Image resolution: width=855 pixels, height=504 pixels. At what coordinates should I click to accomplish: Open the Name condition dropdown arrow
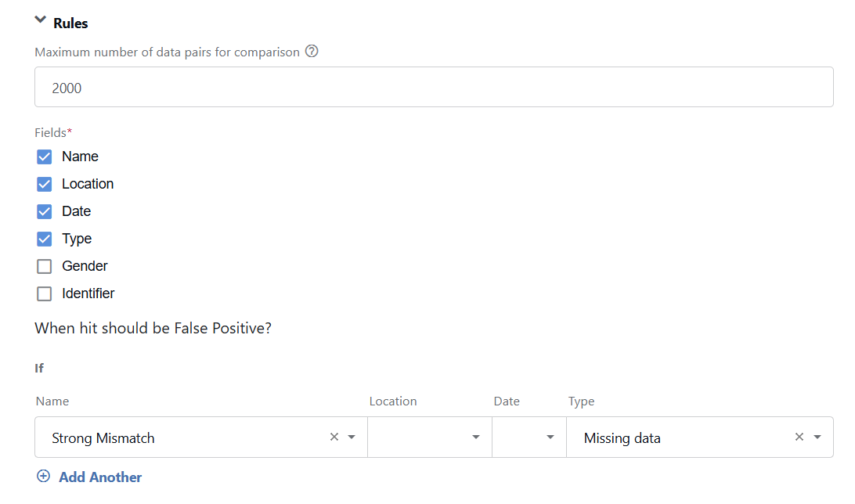pos(352,437)
